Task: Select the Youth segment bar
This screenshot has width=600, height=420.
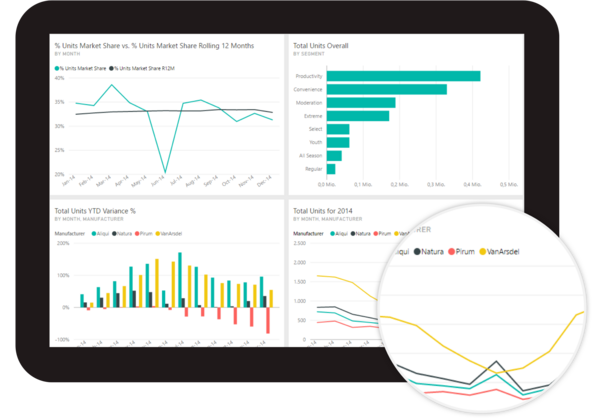Action: [337, 142]
